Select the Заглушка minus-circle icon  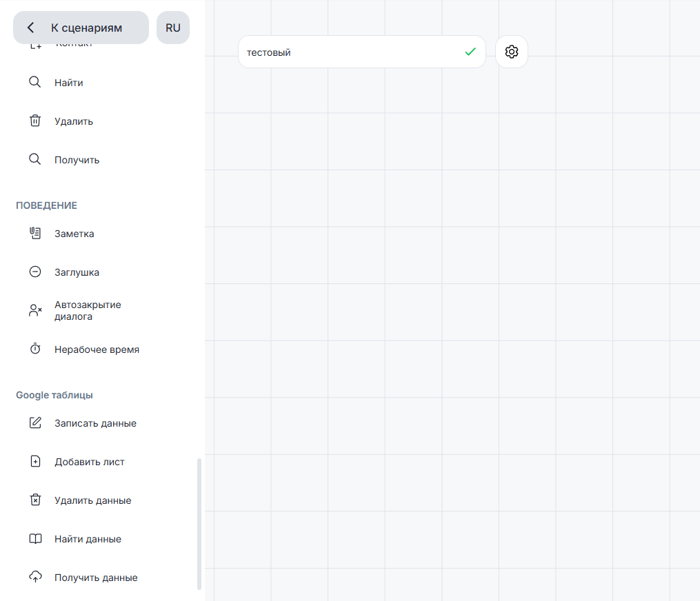pos(35,272)
